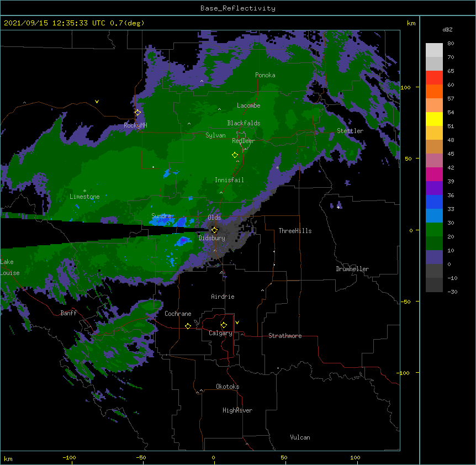
Task: Click the ThreeHills town label
Action: pyautogui.click(x=295, y=231)
